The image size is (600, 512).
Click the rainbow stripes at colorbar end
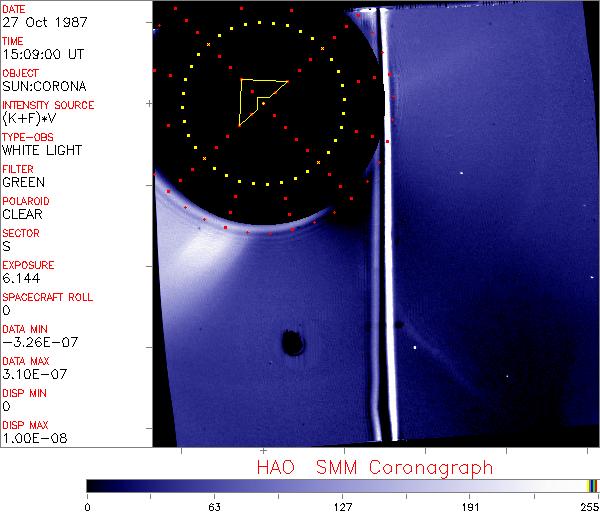592,486
